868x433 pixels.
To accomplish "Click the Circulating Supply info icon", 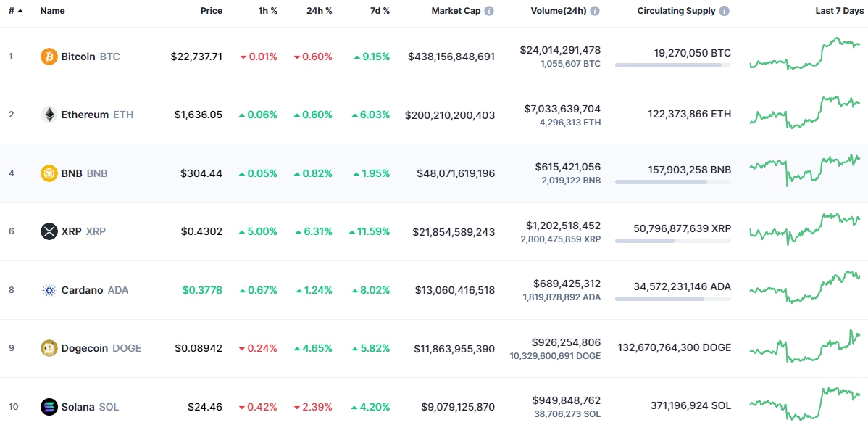I will [725, 11].
